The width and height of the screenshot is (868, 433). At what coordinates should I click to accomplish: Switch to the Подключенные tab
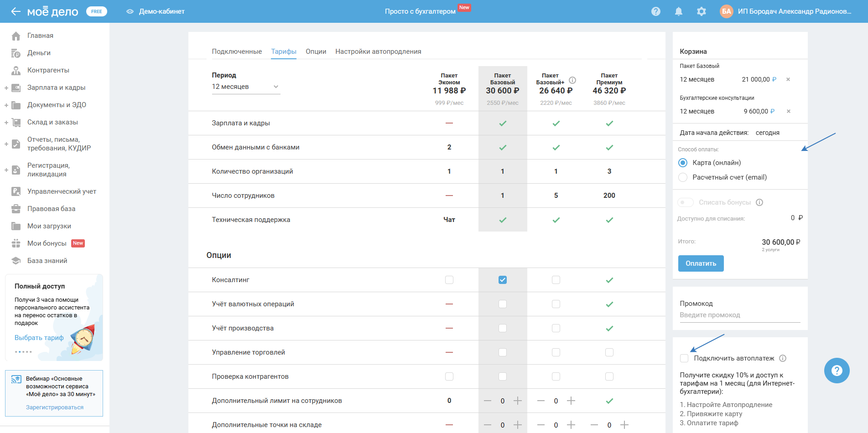pyautogui.click(x=237, y=52)
